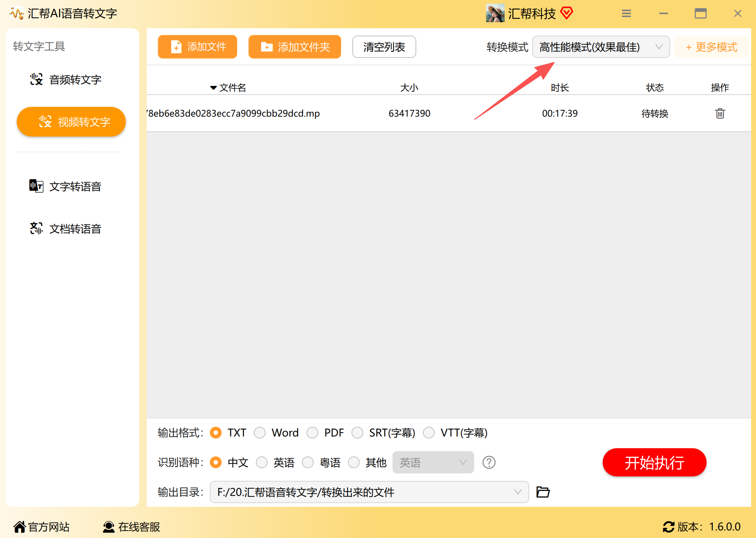The image size is (756, 538).
Task: Click the version refresh icon
Action: 668,526
